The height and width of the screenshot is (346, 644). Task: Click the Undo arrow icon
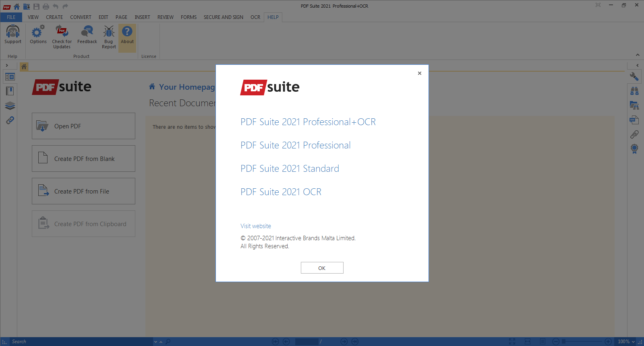coord(56,6)
